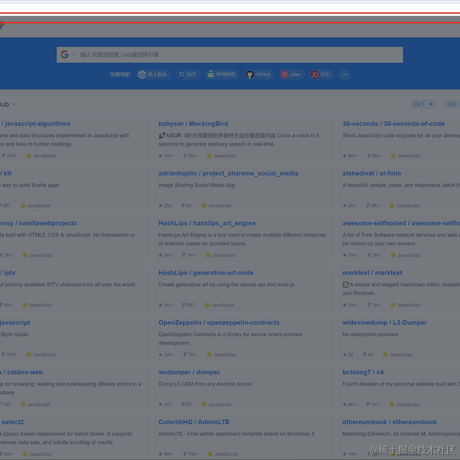Open the 知乎 quick navigation shortcut
The image size is (460, 460).
[x=187, y=74]
